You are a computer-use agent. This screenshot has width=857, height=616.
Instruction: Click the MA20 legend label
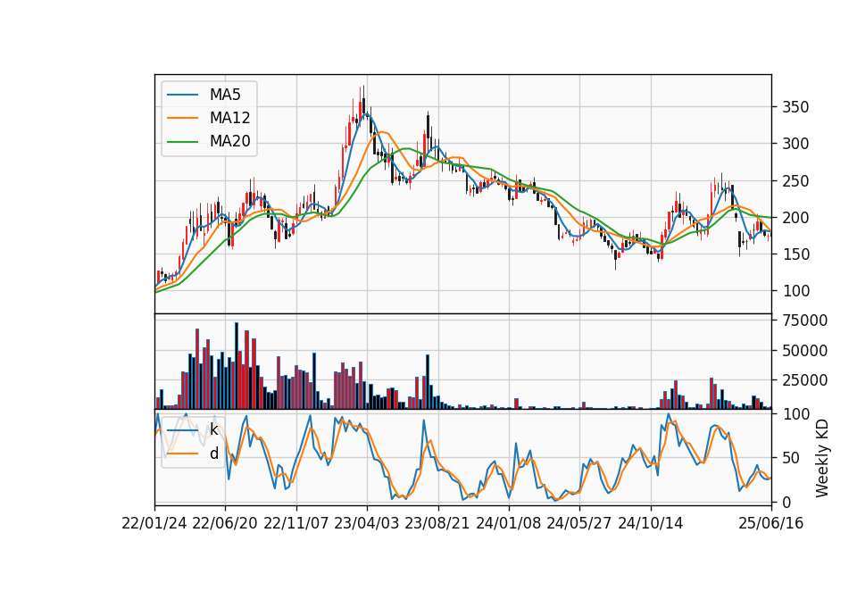229,142
